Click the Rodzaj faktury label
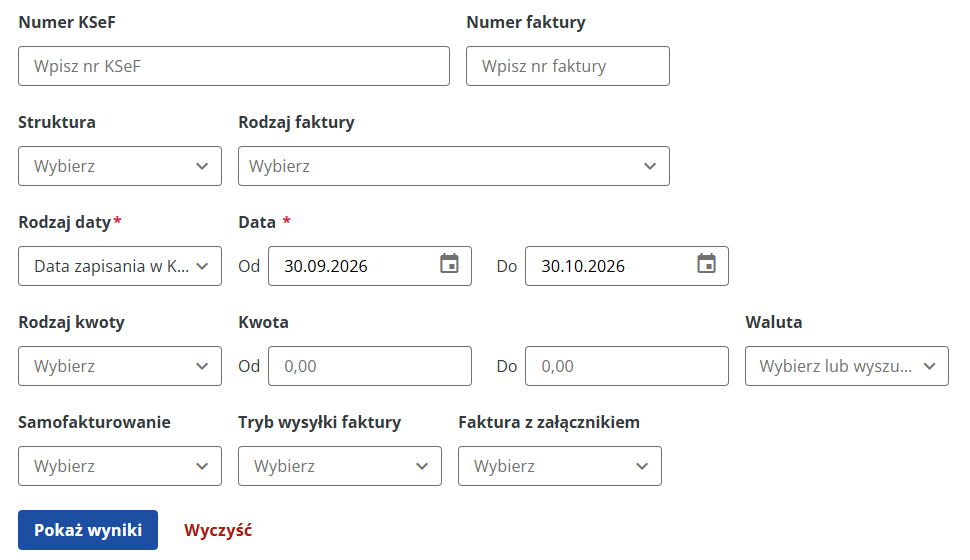The width and height of the screenshot is (970, 560). [296, 123]
